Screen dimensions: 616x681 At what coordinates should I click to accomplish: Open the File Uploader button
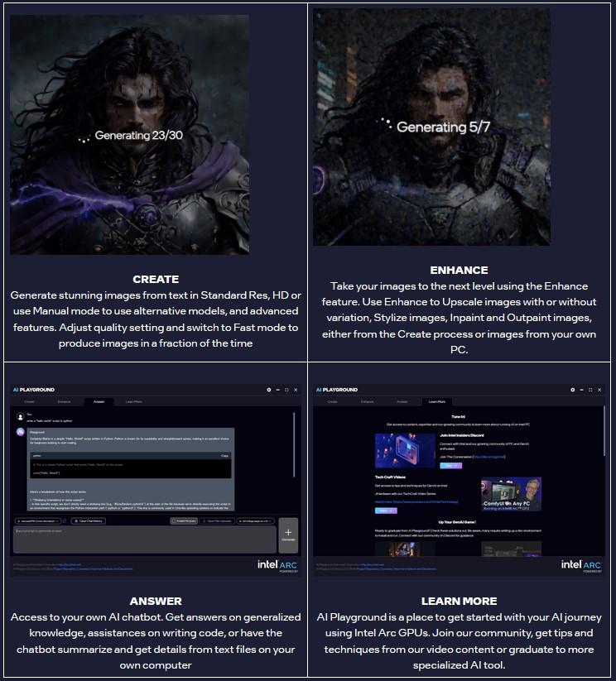pyautogui.click(x=218, y=521)
